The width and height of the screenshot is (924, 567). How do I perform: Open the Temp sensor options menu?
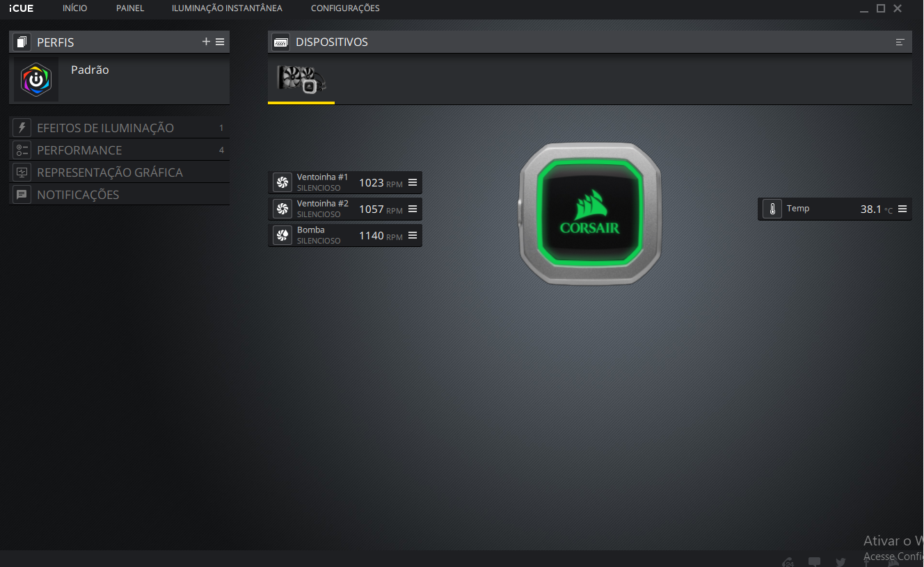pyautogui.click(x=902, y=209)
